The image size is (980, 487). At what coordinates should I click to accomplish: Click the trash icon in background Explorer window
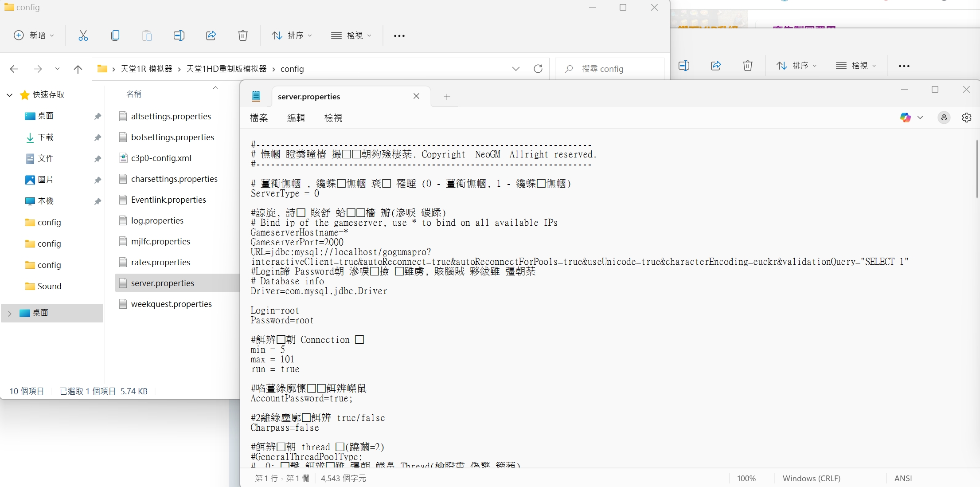click(748, 66)
